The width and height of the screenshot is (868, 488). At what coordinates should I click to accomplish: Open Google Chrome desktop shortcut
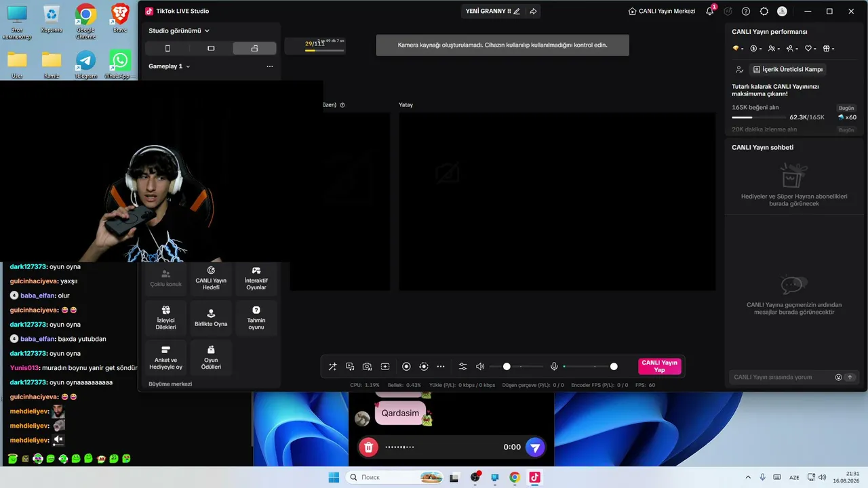pyautogui.click(x=85, y=20)
